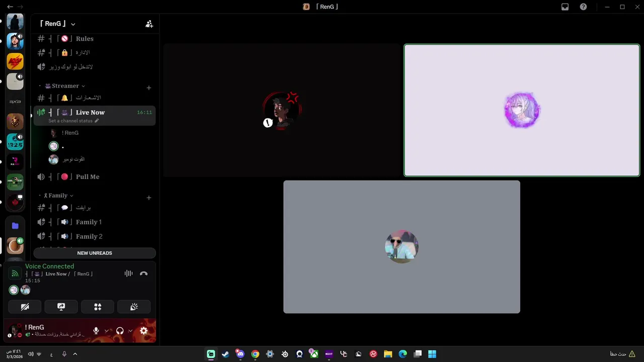This screenshot has height=362, width=644.
Task: Focus the gray sunglasses avatar video tile
Action: point(401,247)
